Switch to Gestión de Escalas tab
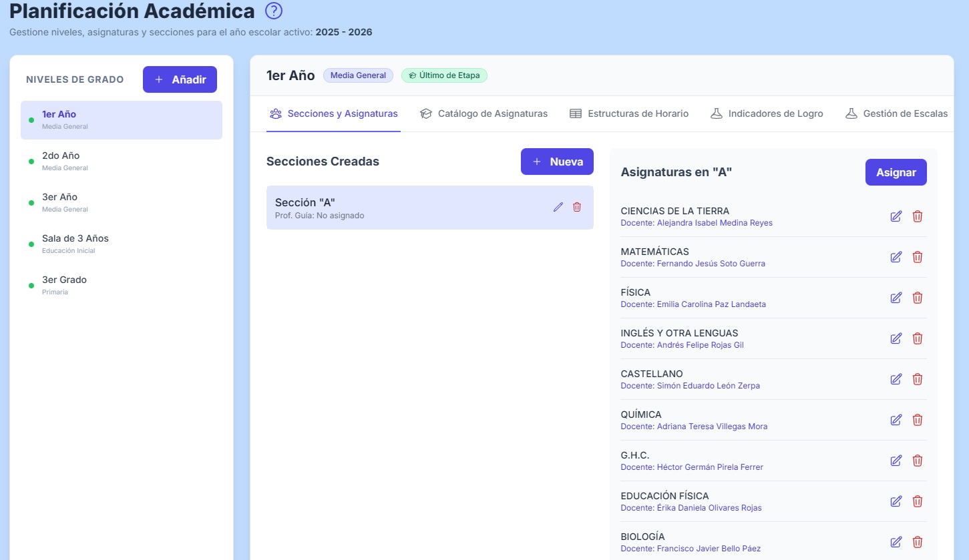The height and width of the screenshot is (560, 969). point(896,113)
